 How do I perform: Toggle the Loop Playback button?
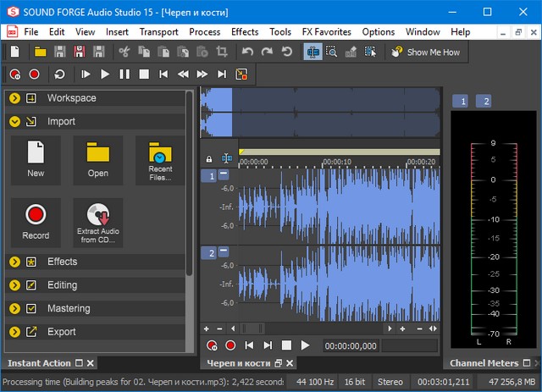pyautogui.click(x=60, y=75)
